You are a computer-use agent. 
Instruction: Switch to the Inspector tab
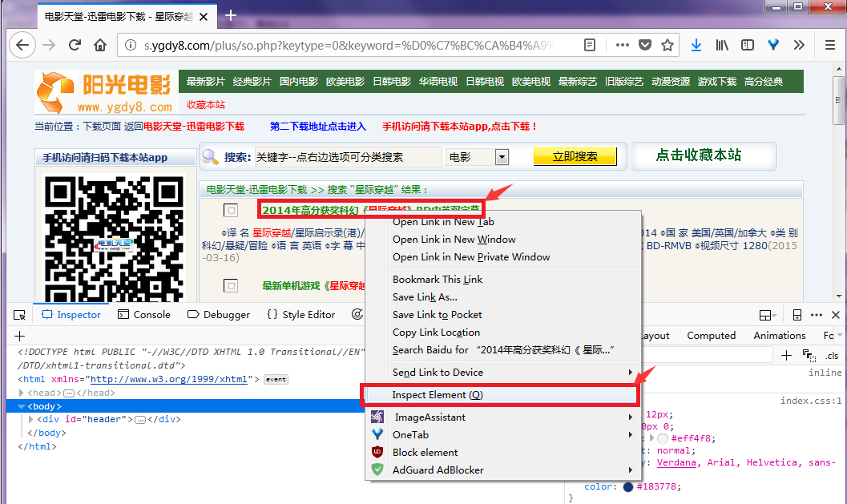point(71,314)
